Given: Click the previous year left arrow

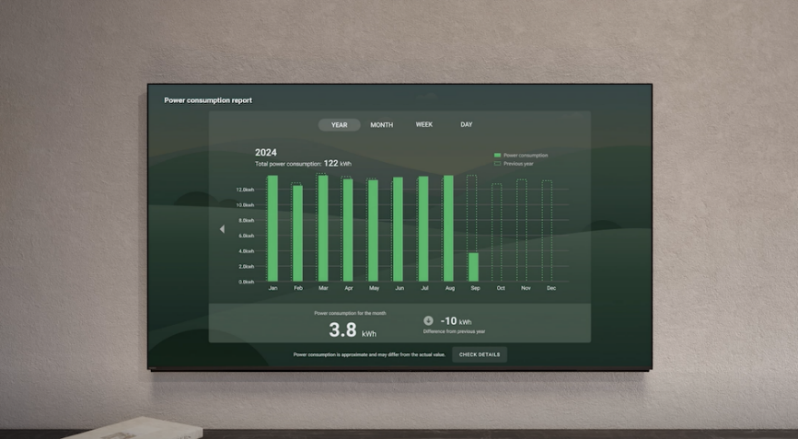Looking at the screenshot, I should 222,229.
